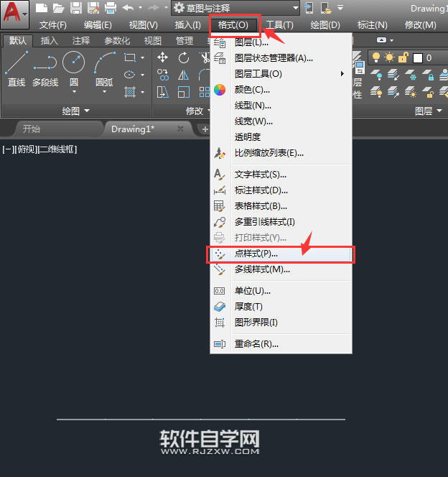Click the Save As icon
Screen dimensions: 448x477
point(93,8)
